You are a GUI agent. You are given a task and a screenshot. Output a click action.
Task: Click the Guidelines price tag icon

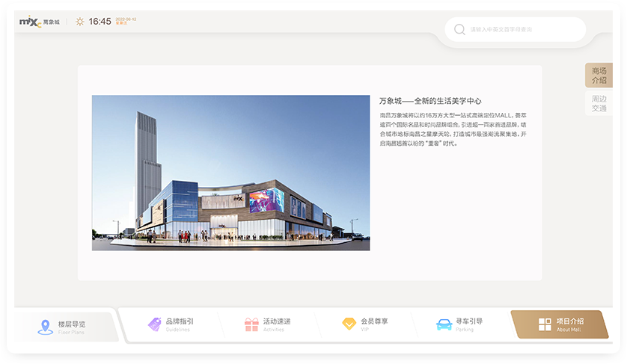pos(155,324)
